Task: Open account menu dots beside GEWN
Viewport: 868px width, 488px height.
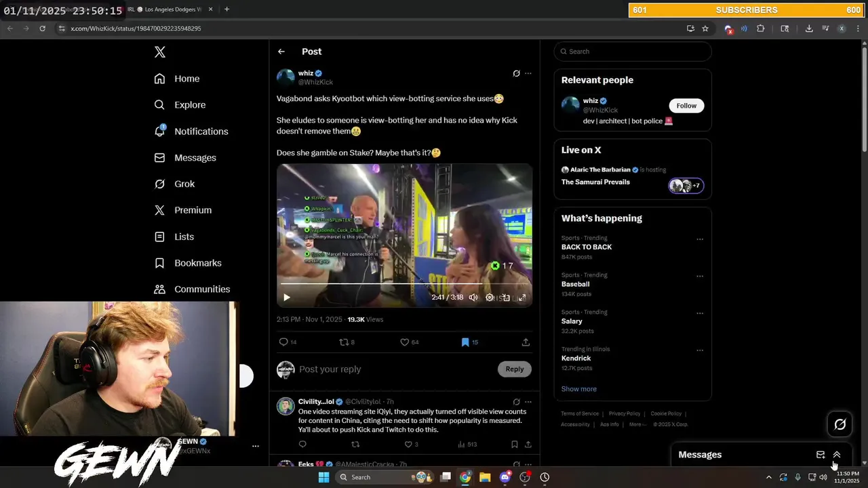Action: [x=256, y=446]
